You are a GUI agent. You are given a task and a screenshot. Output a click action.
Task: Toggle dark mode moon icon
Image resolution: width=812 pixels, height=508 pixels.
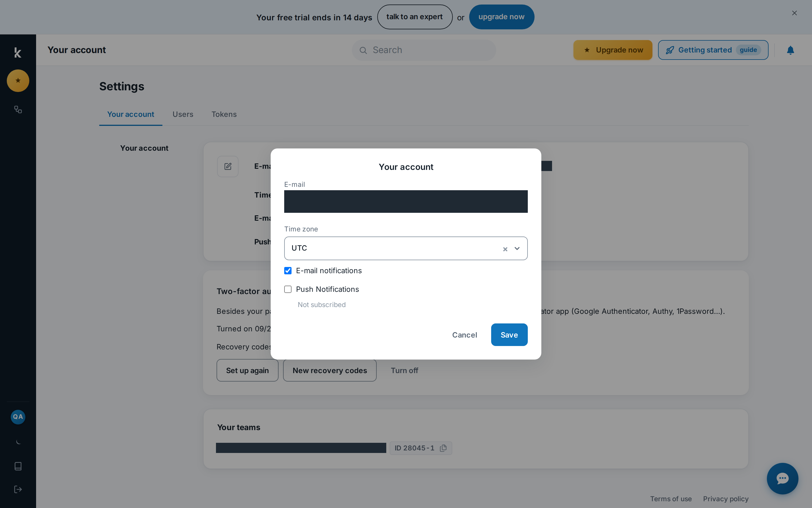tap(18, 442)
